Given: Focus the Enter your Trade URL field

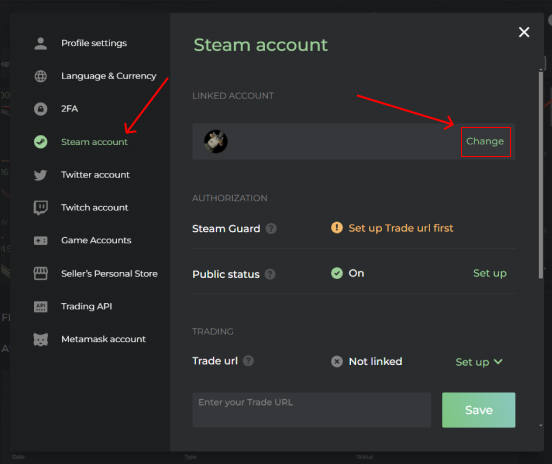Looking at the screenshot, I should pyautogui.click(x=312, y=410).
